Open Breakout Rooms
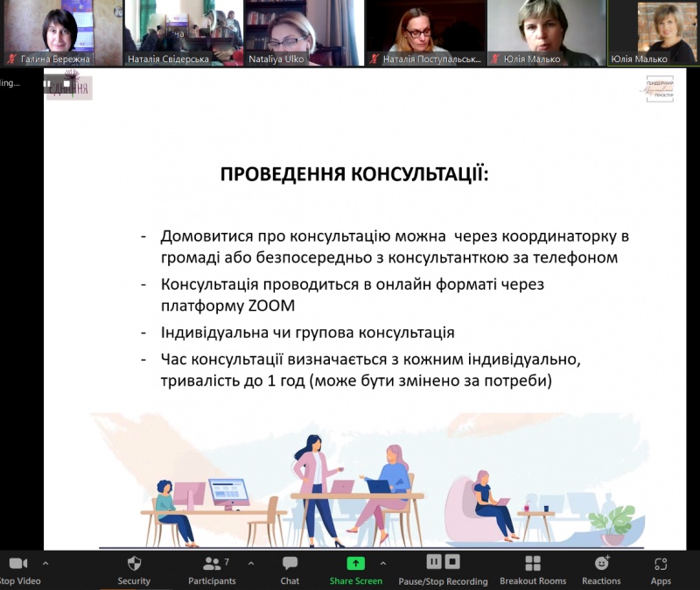The image size is (700, 590). [x=532, y=563]
